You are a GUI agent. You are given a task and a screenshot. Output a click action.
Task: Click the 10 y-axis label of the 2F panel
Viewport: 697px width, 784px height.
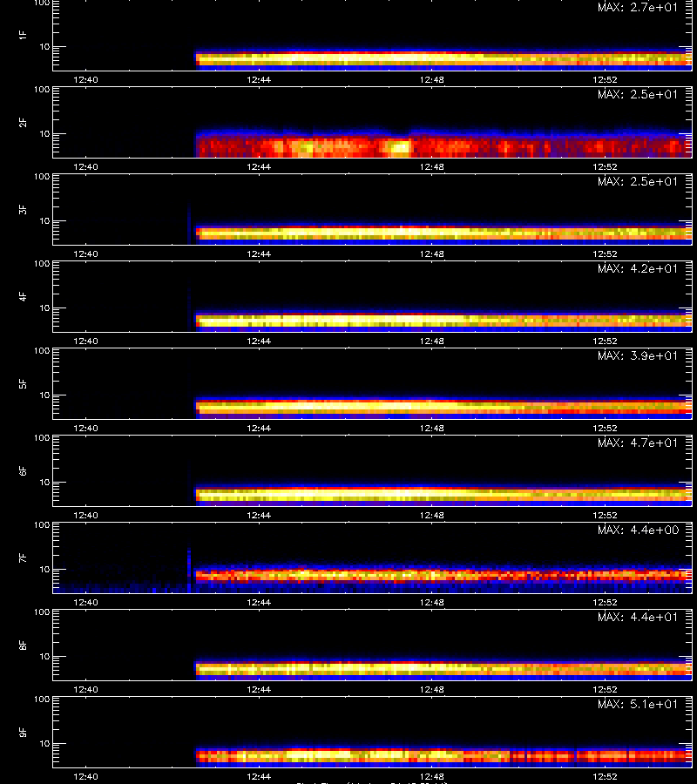click(x=44, y=133)
